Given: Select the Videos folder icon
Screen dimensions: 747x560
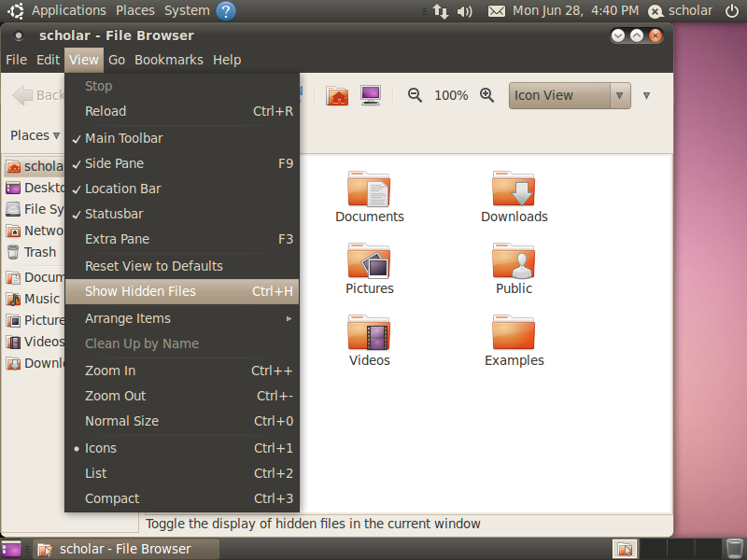Looking at the screenshot, I should pos(369,332).
